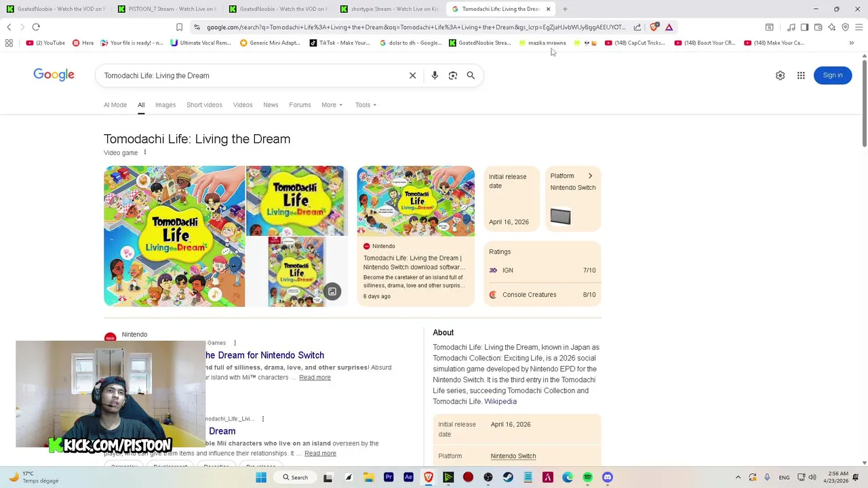The width and height of the screenshot is (868, 488).
Task: Open the Brave Rewards triangle icon
Action: point(669,27)
